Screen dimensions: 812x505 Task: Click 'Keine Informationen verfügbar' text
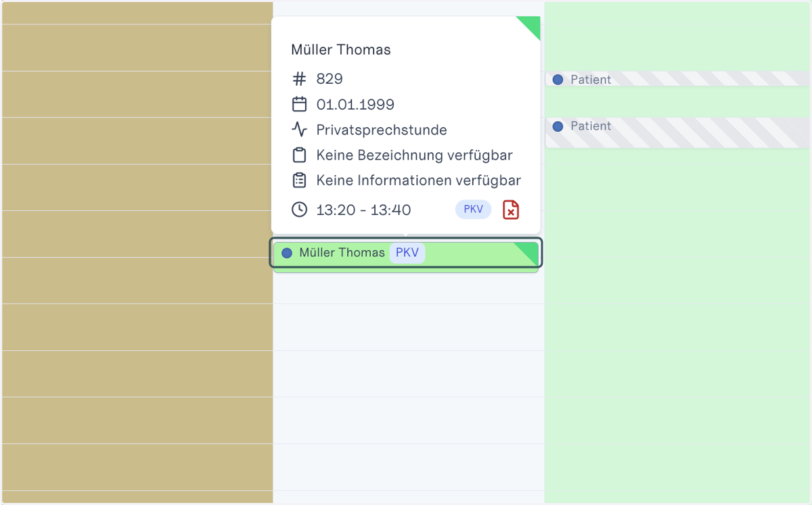419,181
